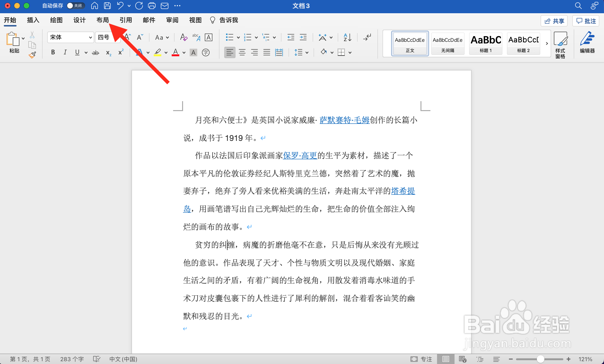The height and width of the screenshot is (364, 604).
Task: Save the document with the floppy icon
Action: pyautogui.click(x=107, y=6)
